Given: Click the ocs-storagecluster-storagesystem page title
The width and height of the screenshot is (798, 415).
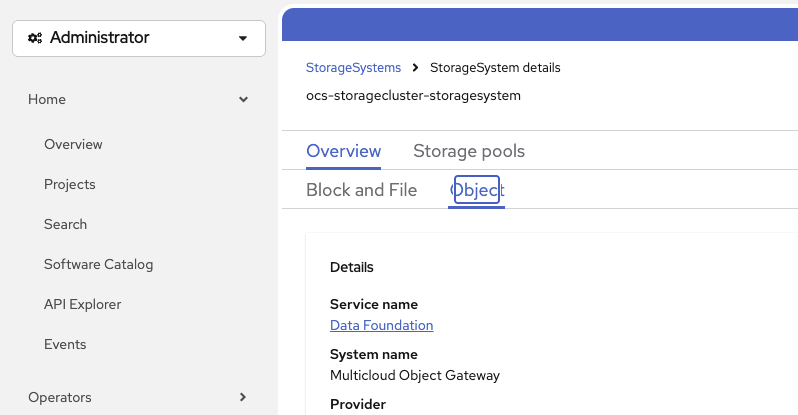Looking at the screenshot, I should click(x=413, y=96).
